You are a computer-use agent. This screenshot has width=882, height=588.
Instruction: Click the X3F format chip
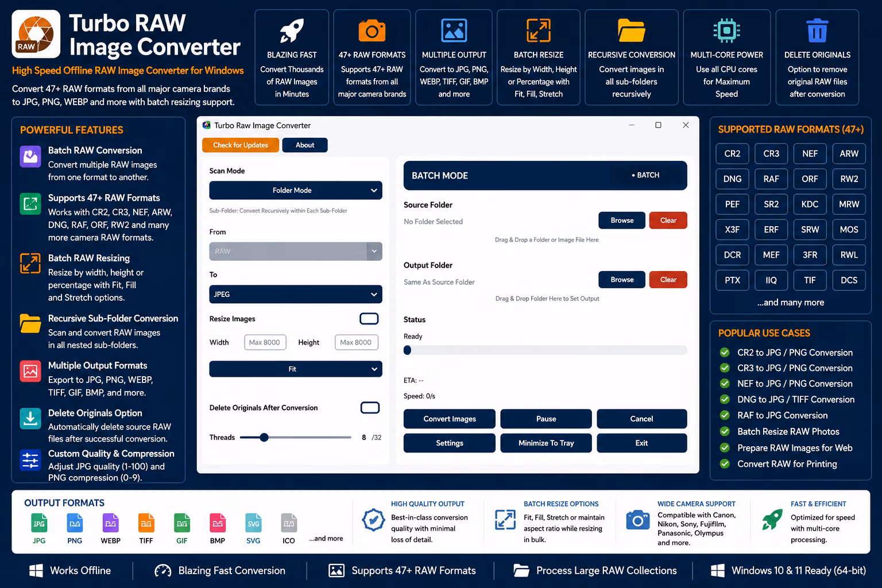[x=732, y=230]
